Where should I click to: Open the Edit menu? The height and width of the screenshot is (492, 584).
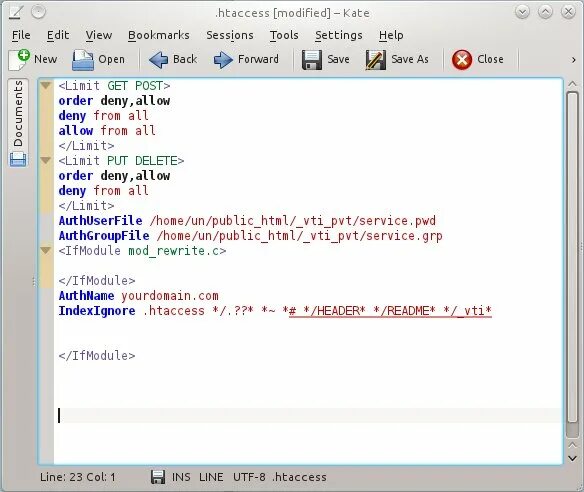tap(58, 35)
